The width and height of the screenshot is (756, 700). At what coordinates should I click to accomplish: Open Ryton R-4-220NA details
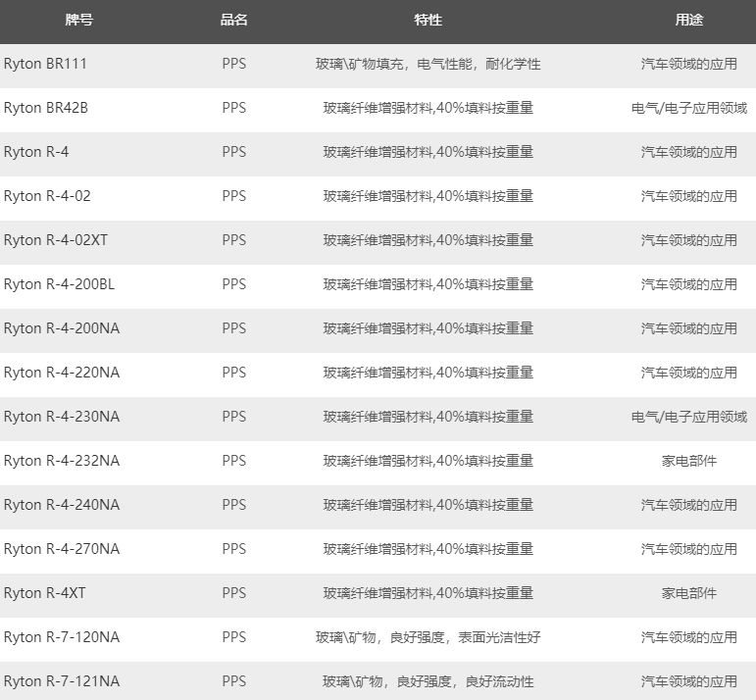[62, 373]
